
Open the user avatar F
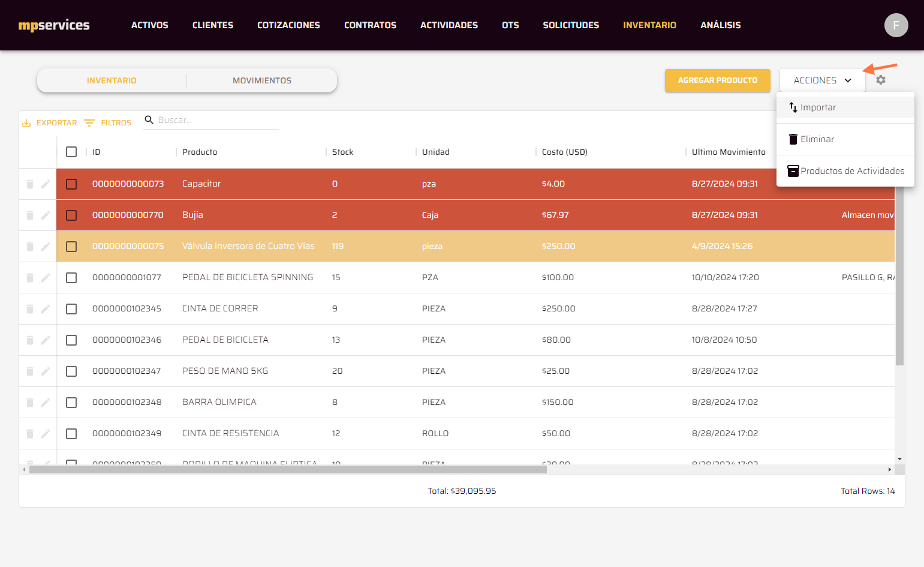pos(896,25)
